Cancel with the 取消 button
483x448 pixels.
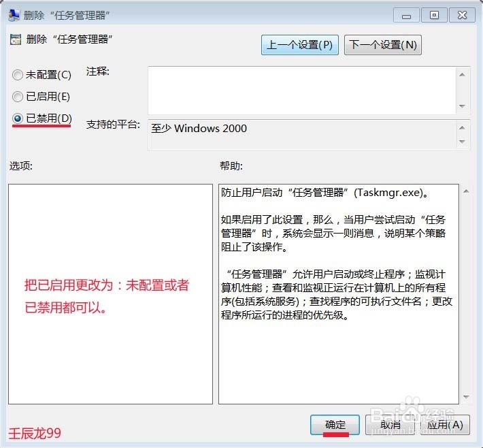[x=390, y=425]
